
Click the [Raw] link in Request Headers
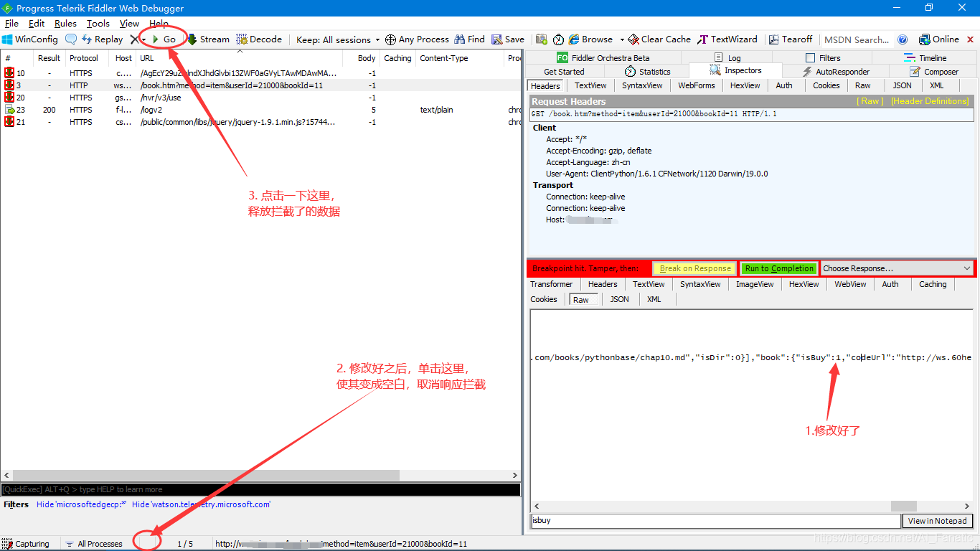point(870,101)
